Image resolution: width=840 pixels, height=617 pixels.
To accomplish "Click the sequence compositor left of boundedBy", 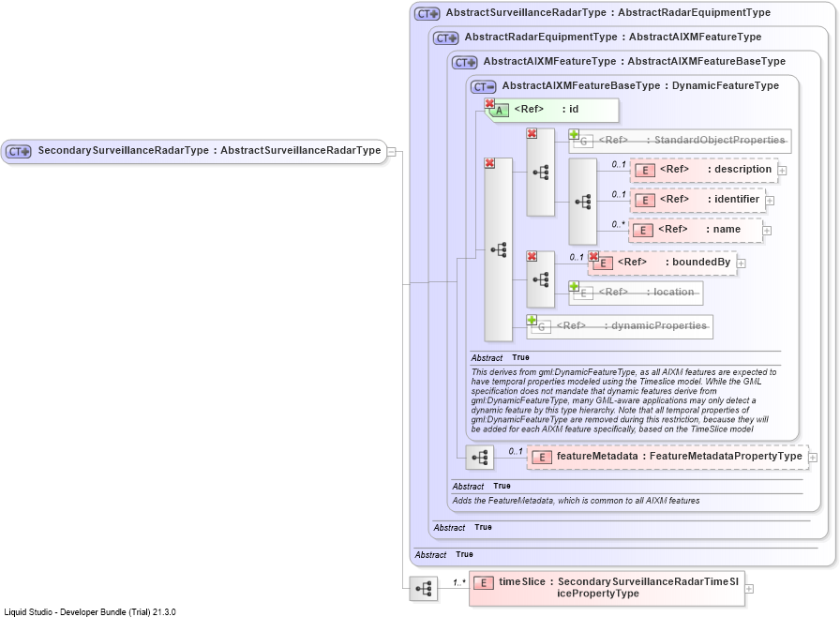I will click(541, 279).
